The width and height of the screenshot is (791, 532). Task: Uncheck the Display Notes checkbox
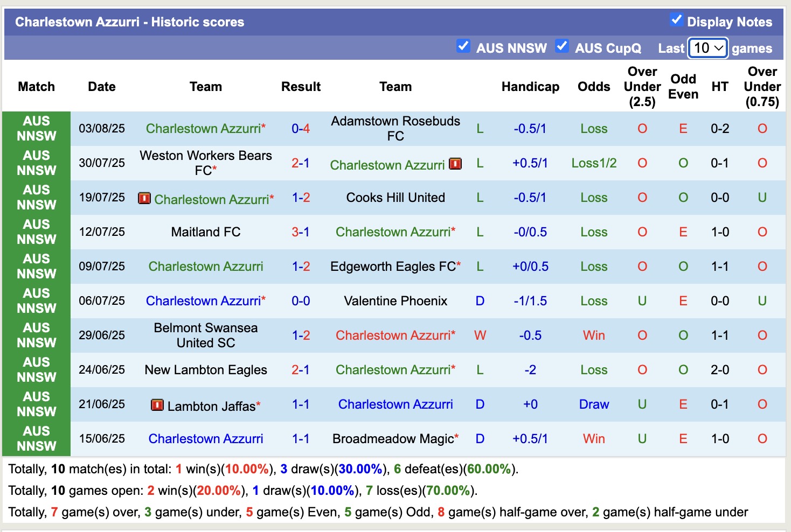click(676, 19)
